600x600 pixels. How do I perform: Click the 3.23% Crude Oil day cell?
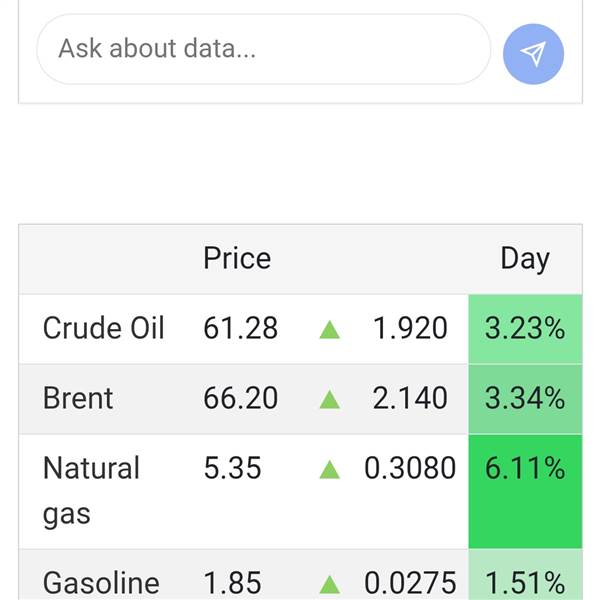tap(524, 328)
